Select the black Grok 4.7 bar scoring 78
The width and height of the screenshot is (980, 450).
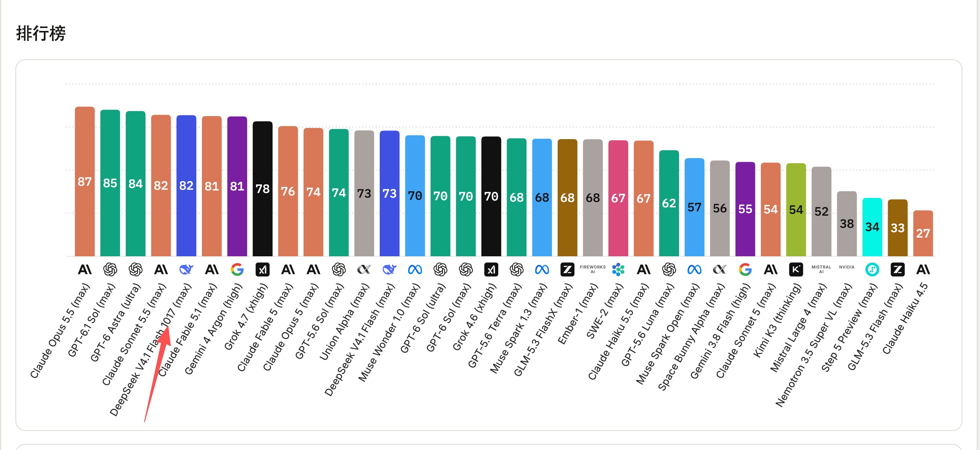263,189
